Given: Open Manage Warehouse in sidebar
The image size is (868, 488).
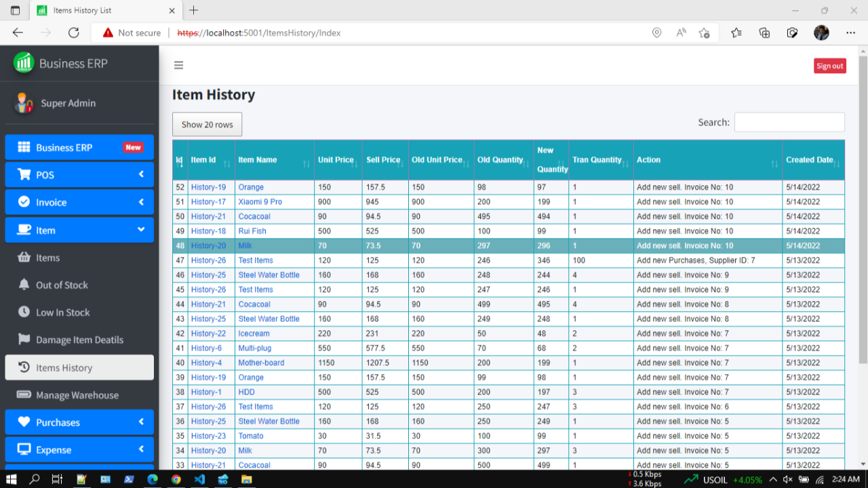Looking at the screenshot, I should (x=77, y=395).
